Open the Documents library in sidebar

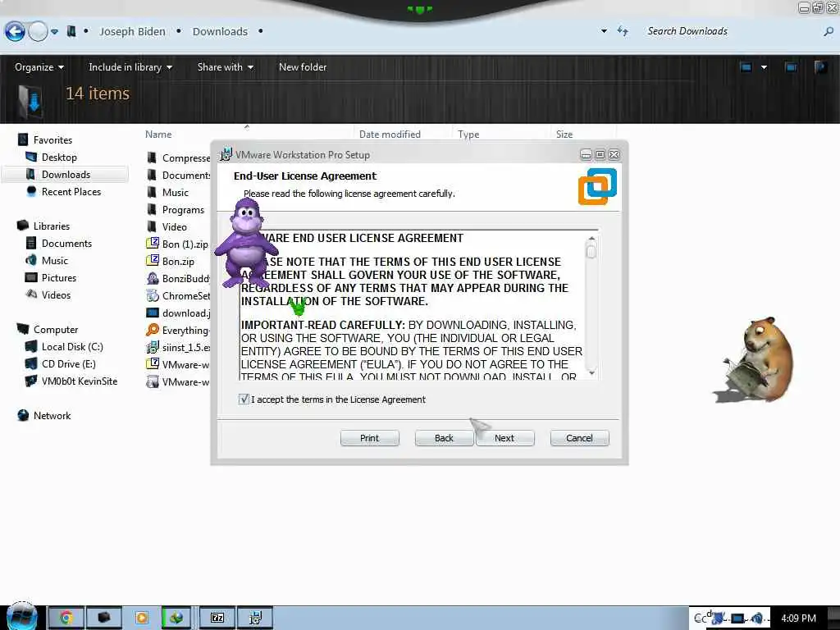pos(66,243)
